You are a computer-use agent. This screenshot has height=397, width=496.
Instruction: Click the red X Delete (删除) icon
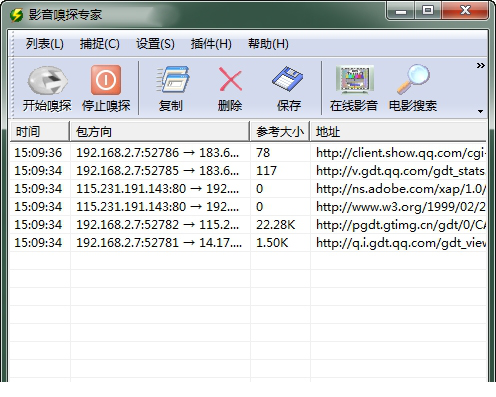pos(231,79)
